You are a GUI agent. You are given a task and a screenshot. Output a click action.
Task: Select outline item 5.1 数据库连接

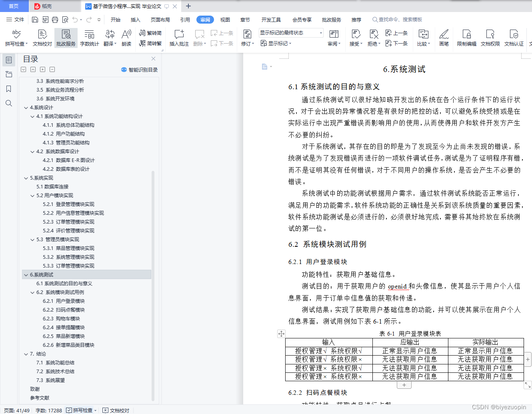[52, 187]
